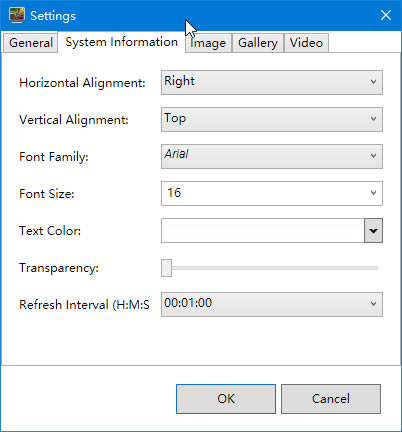Screen dimensions: 402x432
Task: Click the Transparency slider thumb
Action: (x=166, y=268)
